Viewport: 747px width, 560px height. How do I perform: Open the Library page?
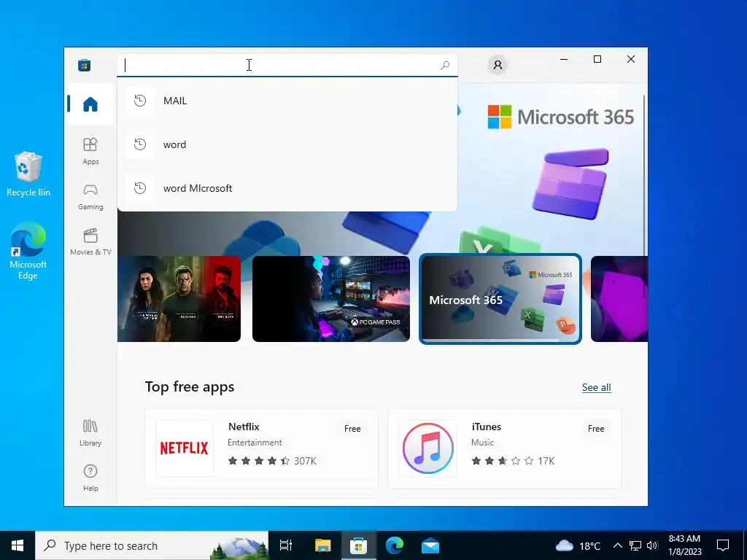[90, 432]
